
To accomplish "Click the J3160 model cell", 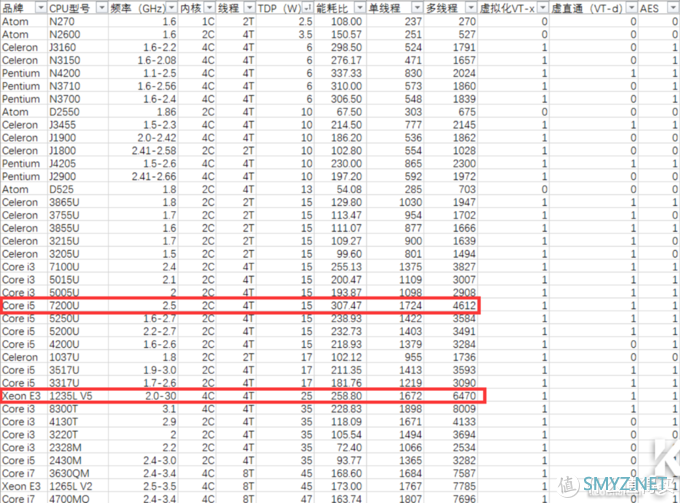I will (x=78, y=47).
